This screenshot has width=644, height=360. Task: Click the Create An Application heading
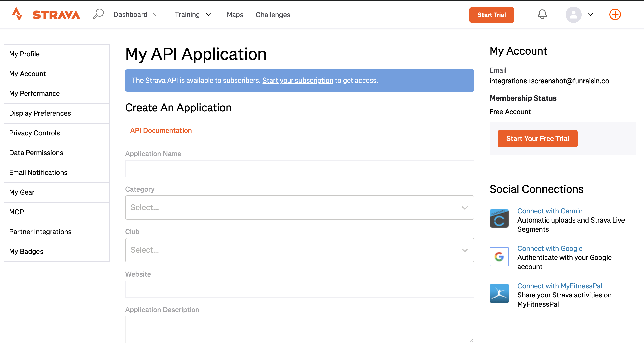[178, 108]
